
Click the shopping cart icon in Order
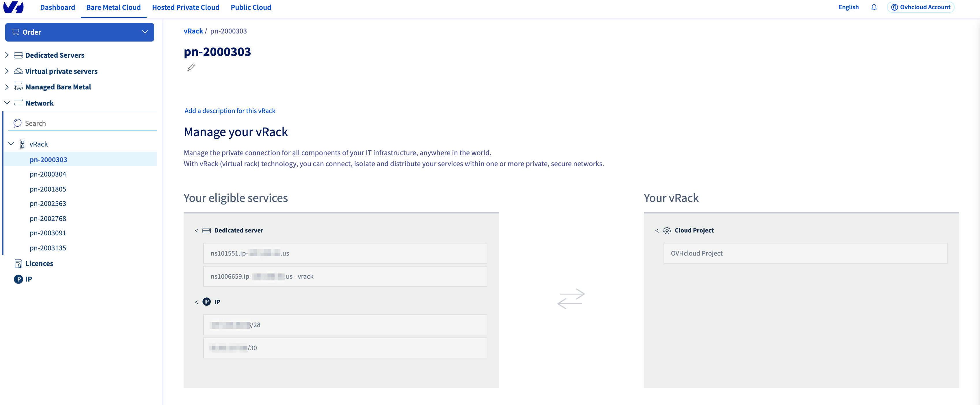(x=16, y=32)
